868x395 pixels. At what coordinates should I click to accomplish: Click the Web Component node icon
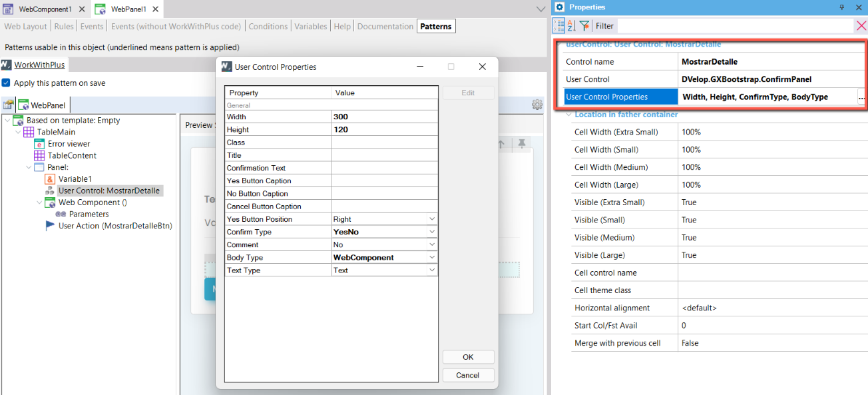pos(50,202)
